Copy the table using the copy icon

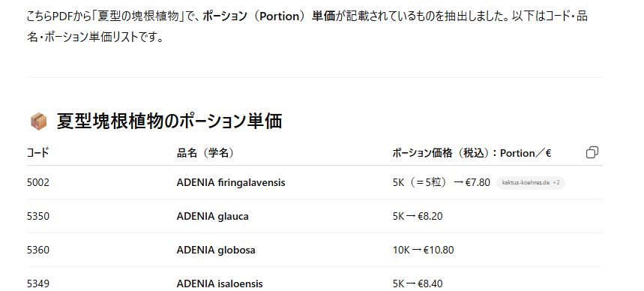tap(592, 152)
